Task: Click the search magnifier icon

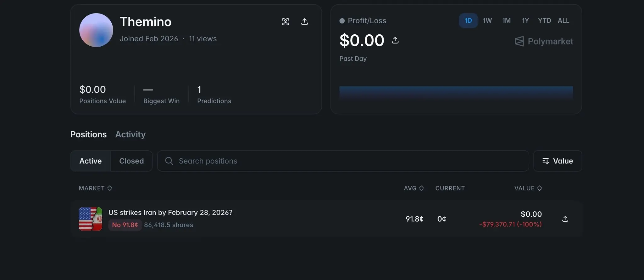Action: pos(169,161)
